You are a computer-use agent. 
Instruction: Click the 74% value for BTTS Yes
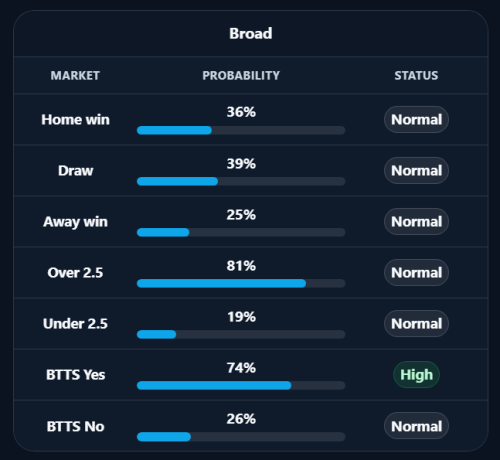tap(241, 368)
